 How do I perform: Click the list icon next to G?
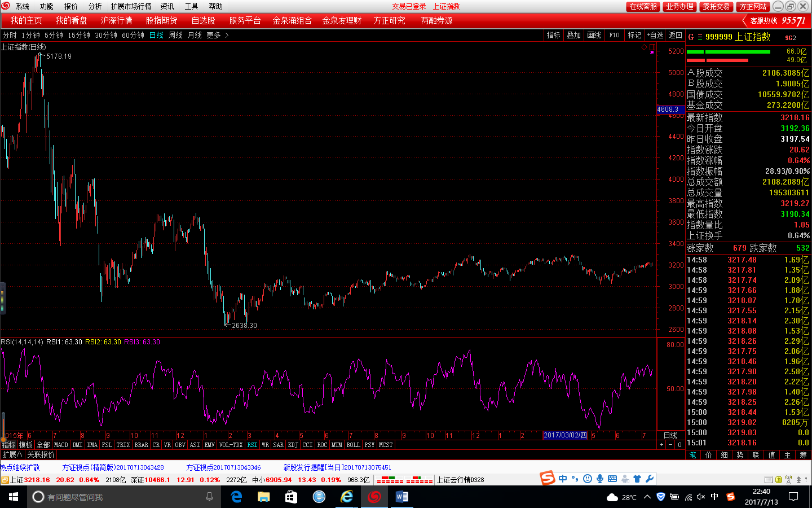point(700,37)
